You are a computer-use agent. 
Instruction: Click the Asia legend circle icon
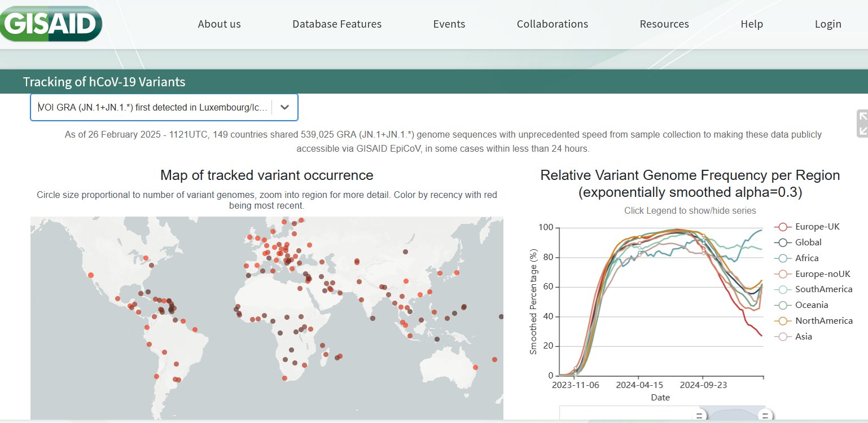coord(782,337)
